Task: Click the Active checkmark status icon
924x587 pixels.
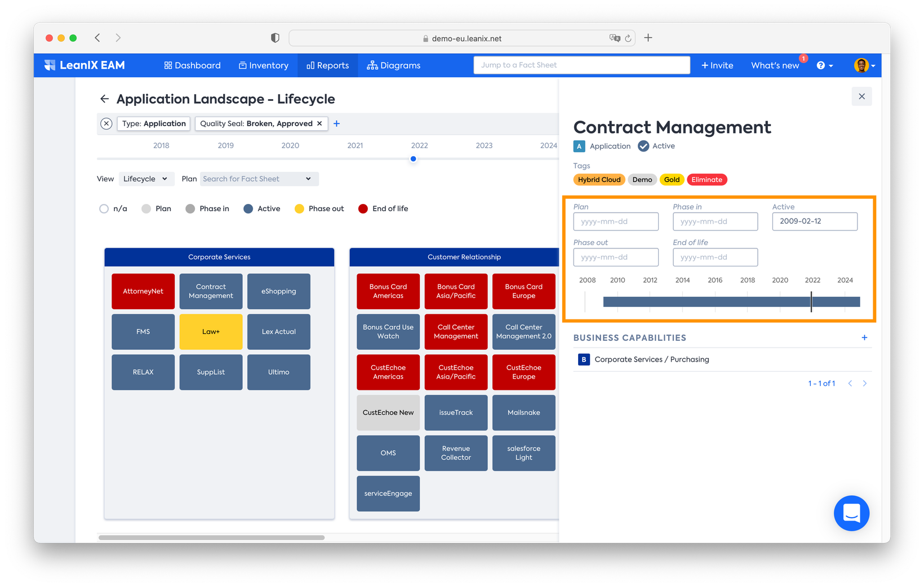Action: (643, 146)
